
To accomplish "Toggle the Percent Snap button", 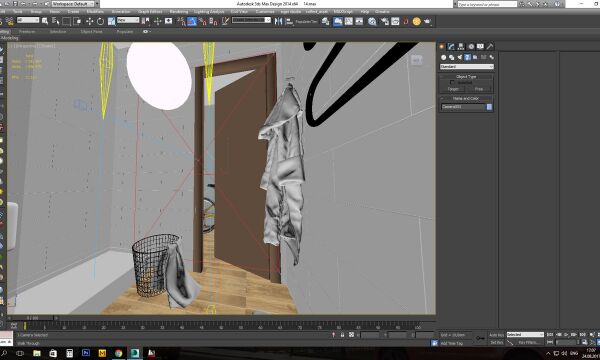I will (203, 21).
